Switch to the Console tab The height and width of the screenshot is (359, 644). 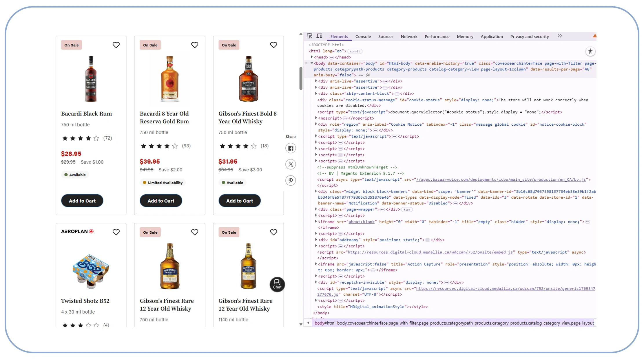pos(363,36)
